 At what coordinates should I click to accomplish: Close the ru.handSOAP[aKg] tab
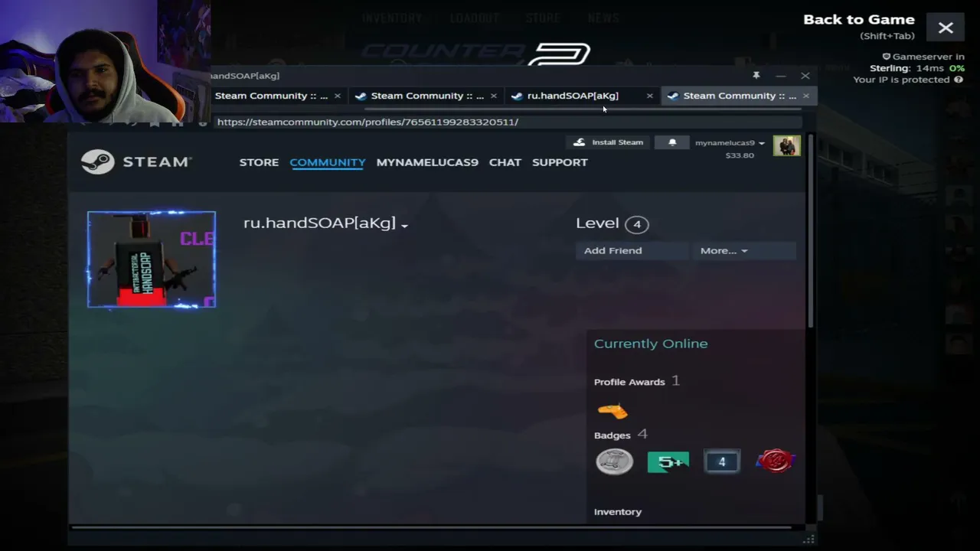[x=649, y=96]
